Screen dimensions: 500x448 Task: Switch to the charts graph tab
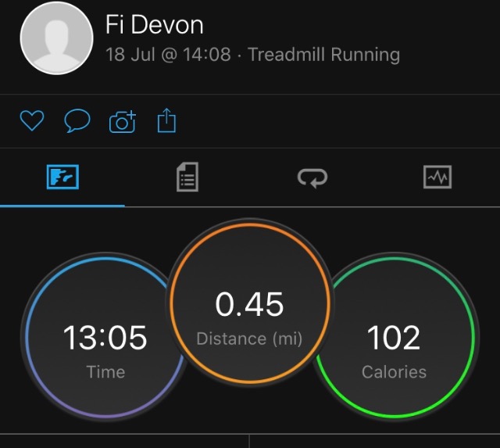[x=437, y=177]
